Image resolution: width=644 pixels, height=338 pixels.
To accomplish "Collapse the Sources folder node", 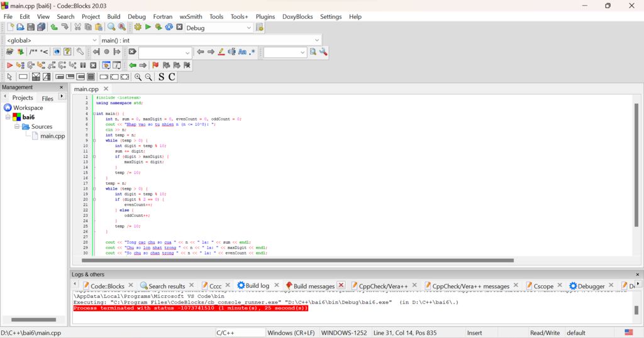I will [17, 126].
